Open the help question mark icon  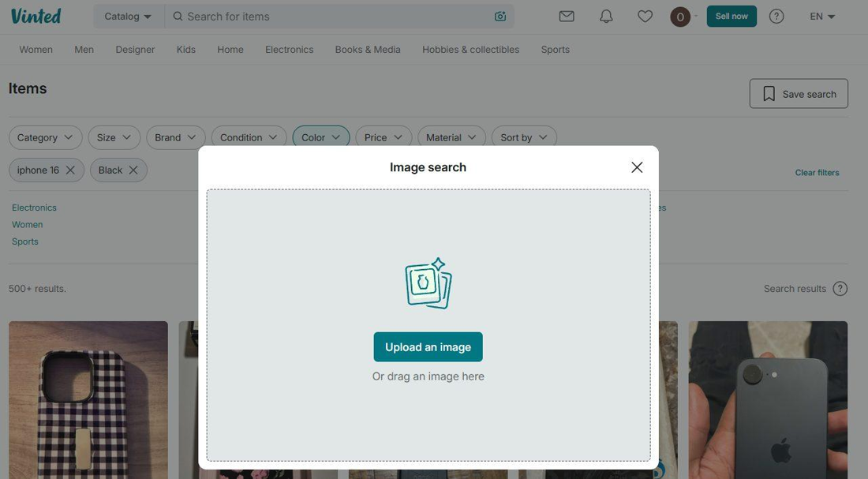pos(776,17)
